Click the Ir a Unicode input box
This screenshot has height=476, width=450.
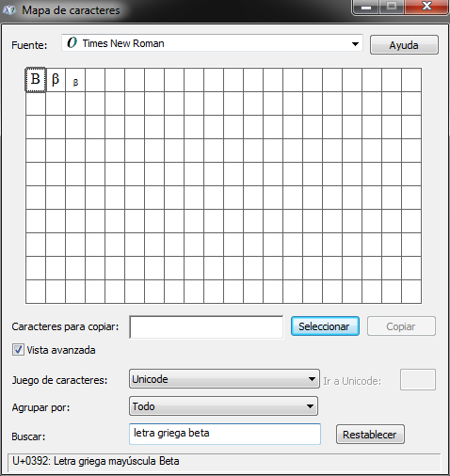click(418, 380)
